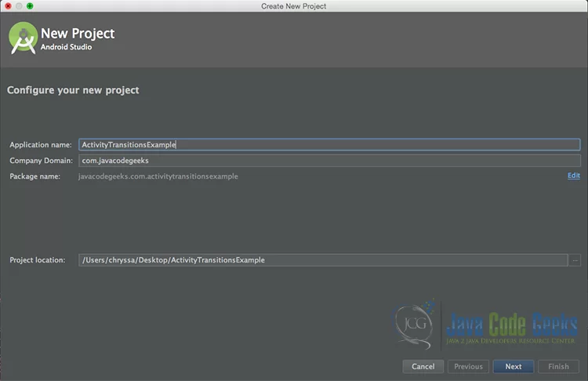The height and width of the screenshot is (381, 588).
Task: Edit the package name via Edit link
Action: [x=573, y=176]
